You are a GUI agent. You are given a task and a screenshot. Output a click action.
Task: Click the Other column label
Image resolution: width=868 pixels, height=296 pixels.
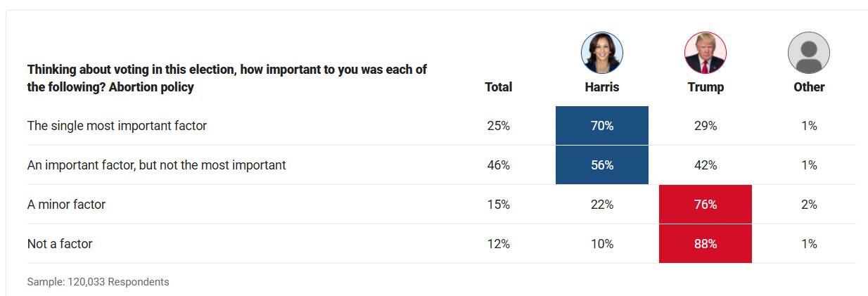tap(809, 87)
